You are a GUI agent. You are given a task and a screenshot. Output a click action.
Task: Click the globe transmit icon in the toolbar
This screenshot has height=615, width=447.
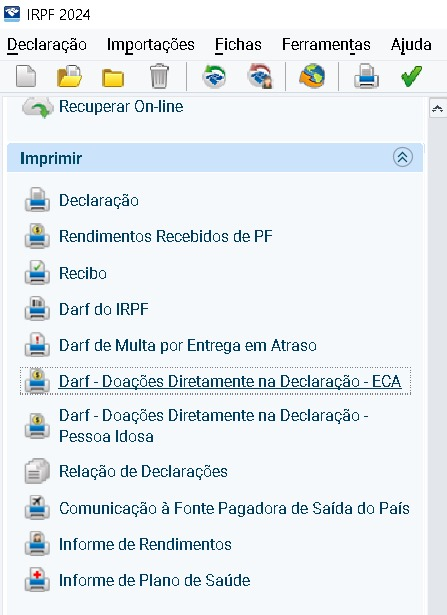pos(312,76)
